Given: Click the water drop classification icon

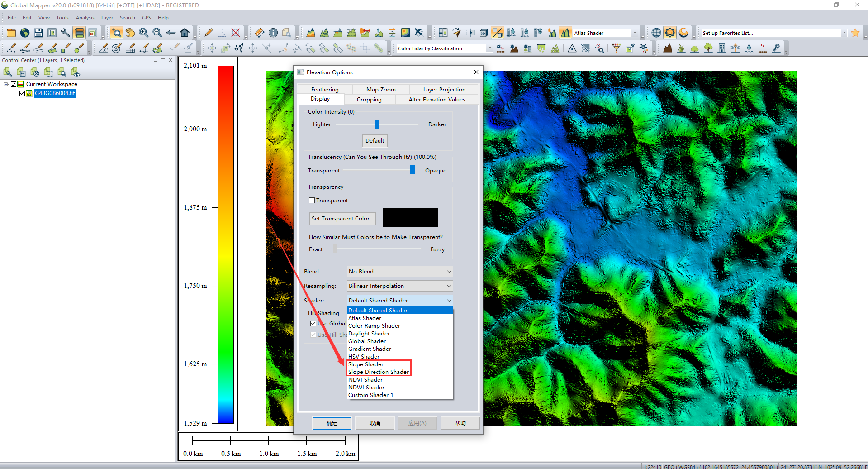Looking at the screenshot, I should 749,48.
